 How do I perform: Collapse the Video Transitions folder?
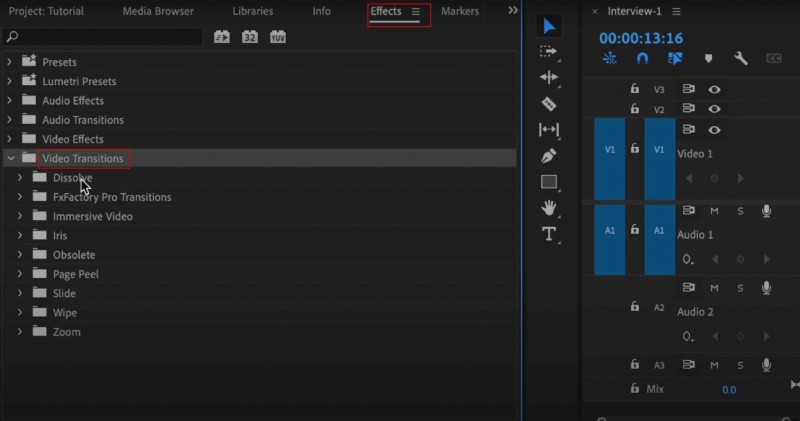[11, 158]
